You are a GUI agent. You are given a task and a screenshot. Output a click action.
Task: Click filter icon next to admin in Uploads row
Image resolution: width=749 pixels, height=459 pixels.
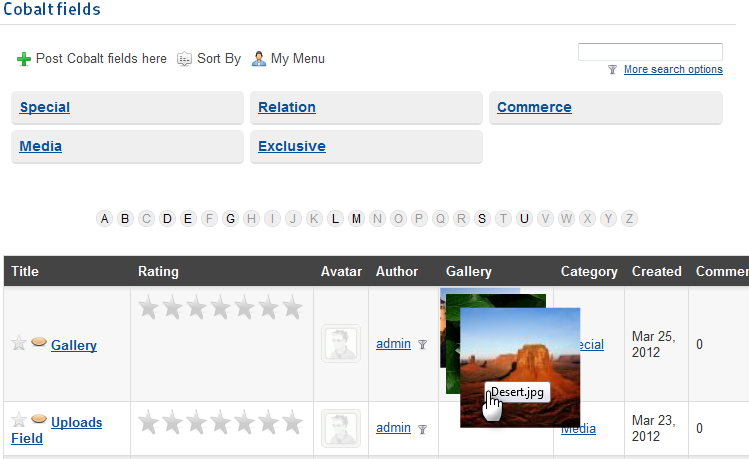coord(422,429)
